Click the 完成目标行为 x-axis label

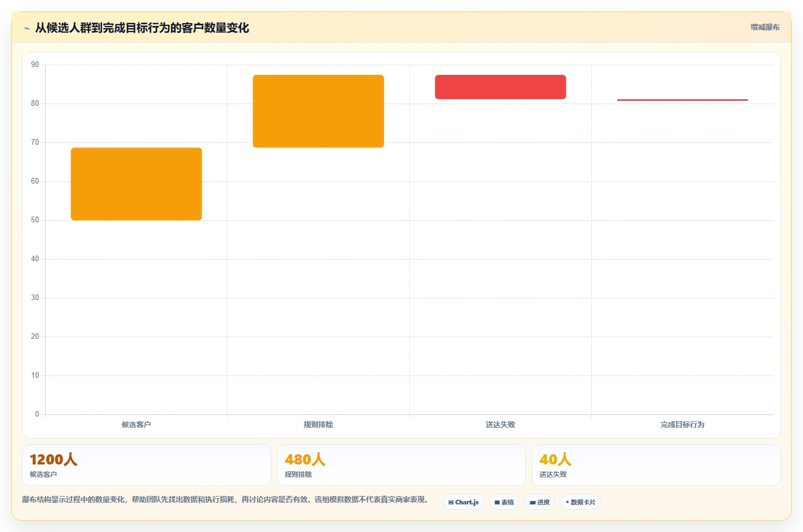coord(682,424)
